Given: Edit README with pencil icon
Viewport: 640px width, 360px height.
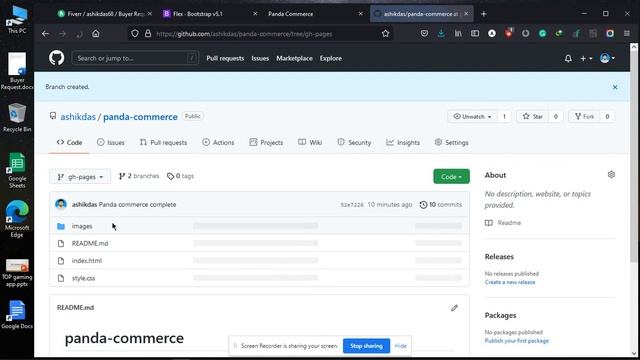Looking at the screenshot, I should pyautogui.click(x=454, y=308).
